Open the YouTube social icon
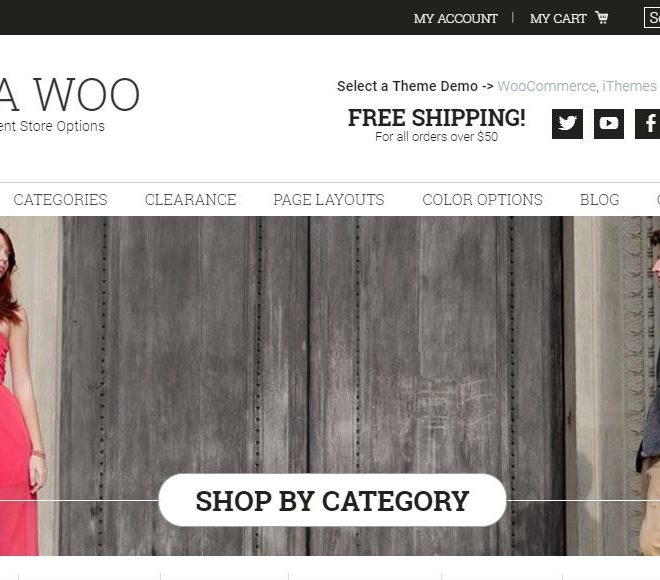The height and width of the screenshot is (580, 660). tap(609, 124)
